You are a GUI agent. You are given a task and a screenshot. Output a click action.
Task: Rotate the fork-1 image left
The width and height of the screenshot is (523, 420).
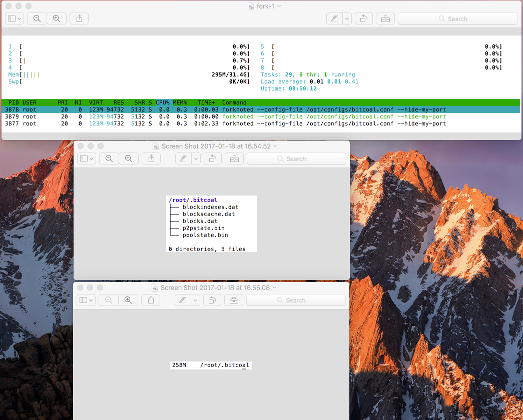363,18
